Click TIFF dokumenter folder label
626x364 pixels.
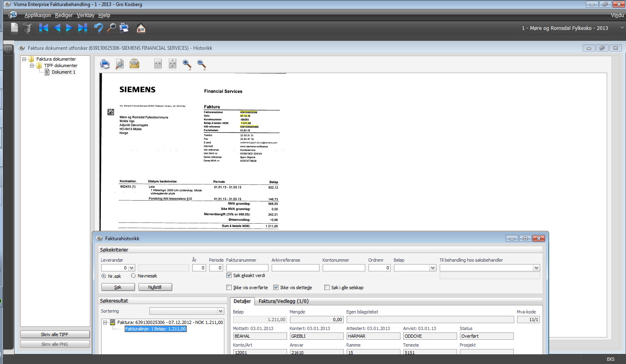pyautogui.click(x=61, y=66)
